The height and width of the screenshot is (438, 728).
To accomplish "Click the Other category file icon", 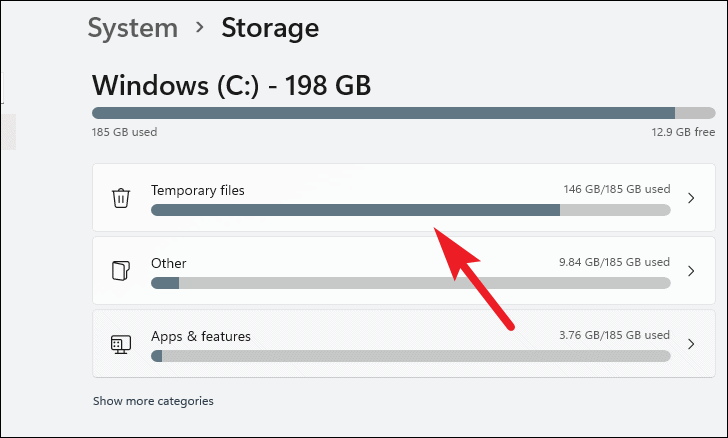I will (120, 271).
